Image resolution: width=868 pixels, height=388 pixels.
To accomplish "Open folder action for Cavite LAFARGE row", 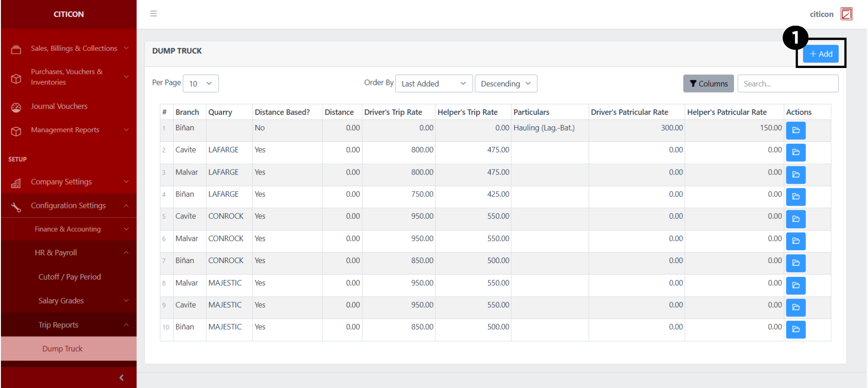I will [x=796, y=152].
